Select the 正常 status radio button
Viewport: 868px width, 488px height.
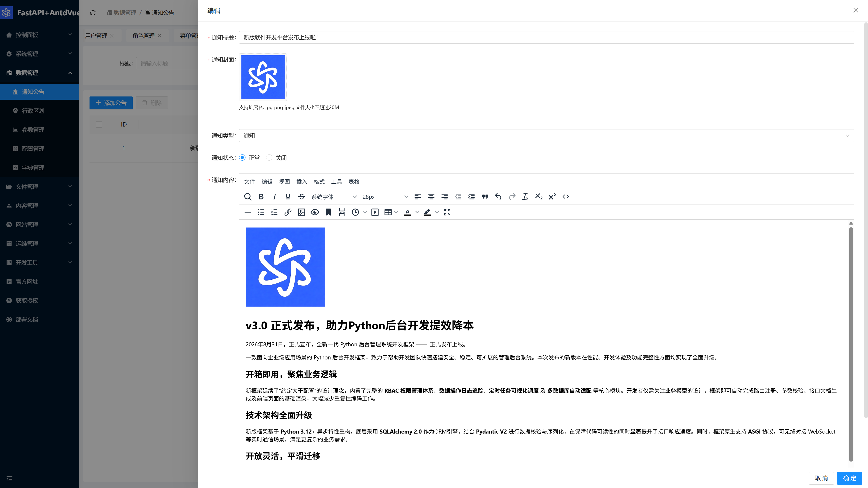[x=242, y=158]
